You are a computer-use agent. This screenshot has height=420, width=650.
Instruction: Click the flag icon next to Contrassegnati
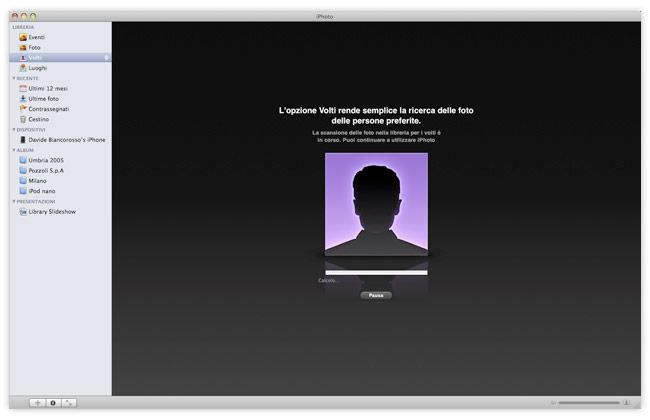click(x=23, y=109)
